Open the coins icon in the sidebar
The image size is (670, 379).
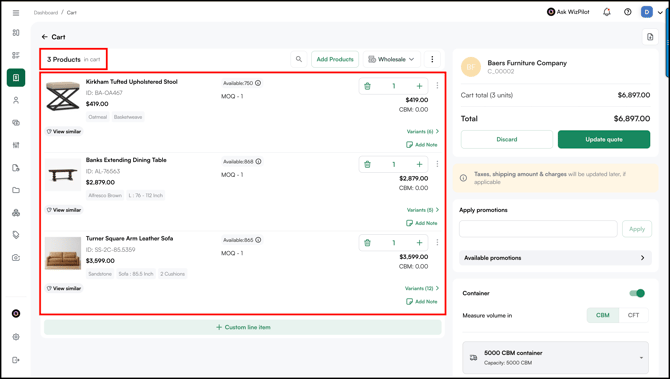(x=16, y=123)
